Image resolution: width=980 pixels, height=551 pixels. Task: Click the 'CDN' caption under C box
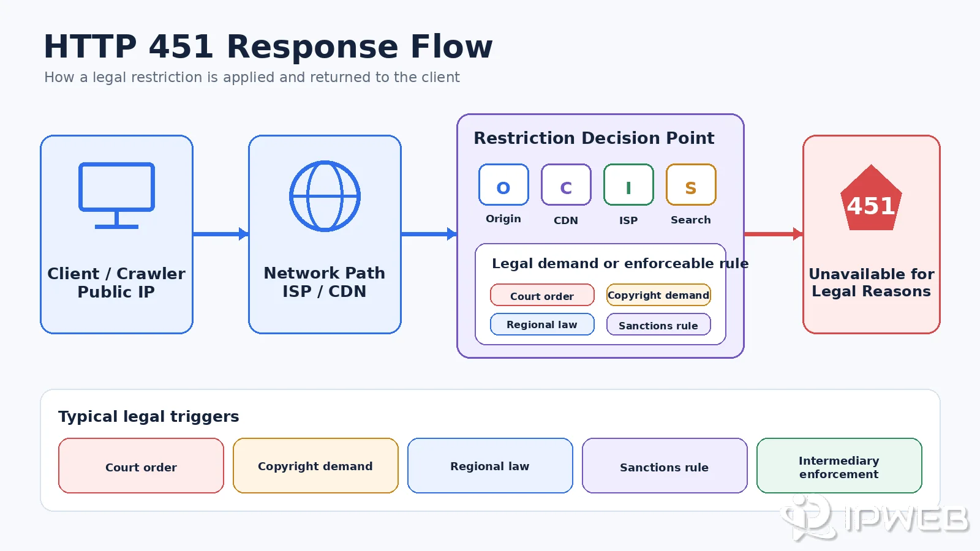pyautogui.click(x=566, y=220)
